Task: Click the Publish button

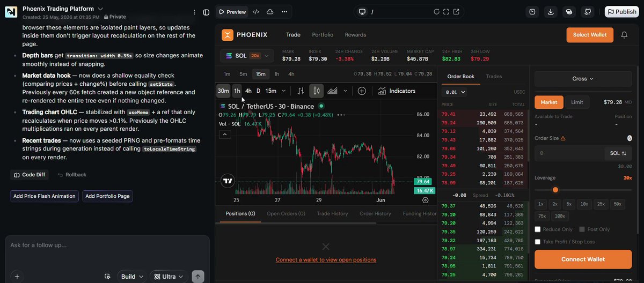Action: point(621,12)
